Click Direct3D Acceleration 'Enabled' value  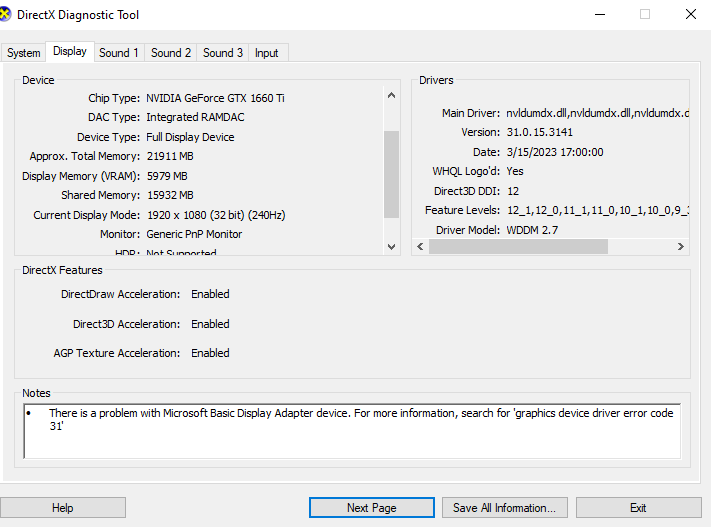[210, 324]
